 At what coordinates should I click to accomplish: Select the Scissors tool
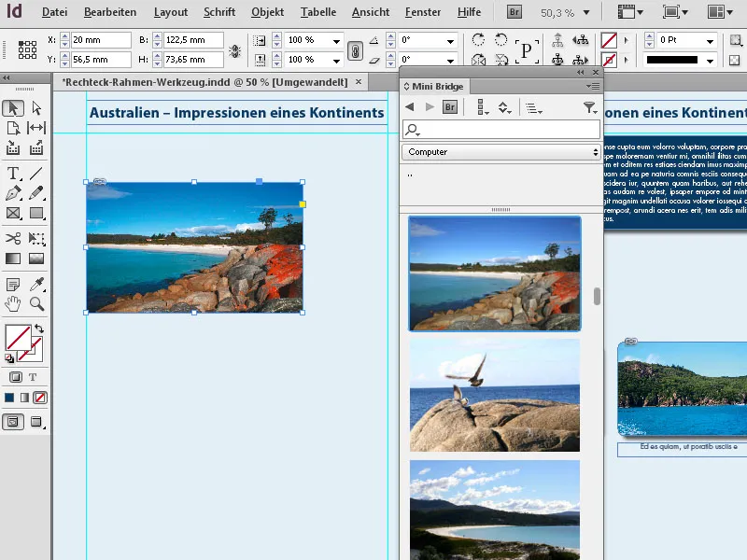[12, 238]
